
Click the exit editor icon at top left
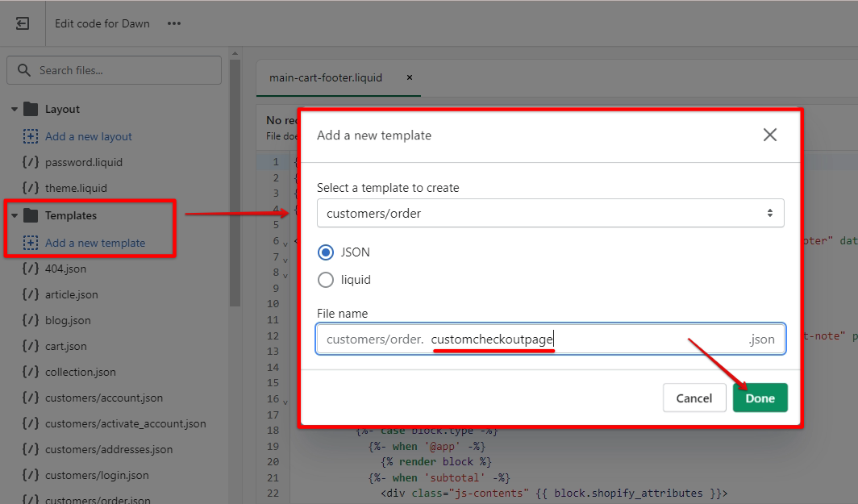(x=23, y=23)
